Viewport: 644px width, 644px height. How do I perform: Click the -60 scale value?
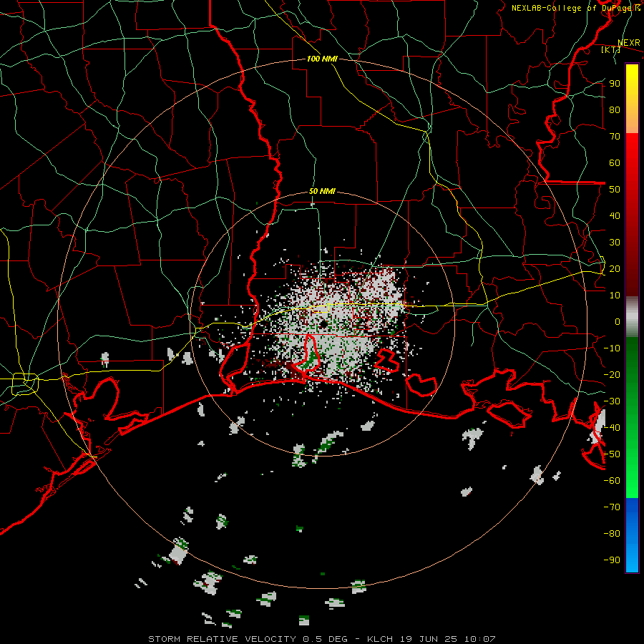pyautogui.click(x=612, y=481)
